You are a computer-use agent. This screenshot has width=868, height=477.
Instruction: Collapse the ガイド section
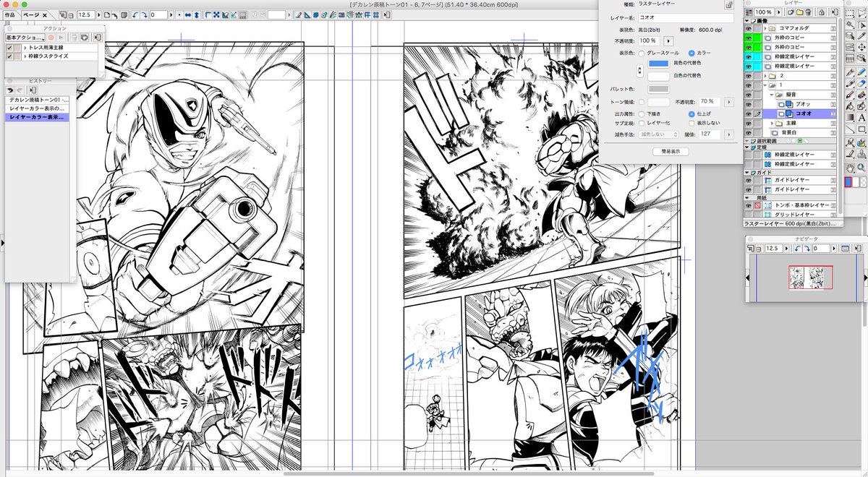tap(747, 173)
